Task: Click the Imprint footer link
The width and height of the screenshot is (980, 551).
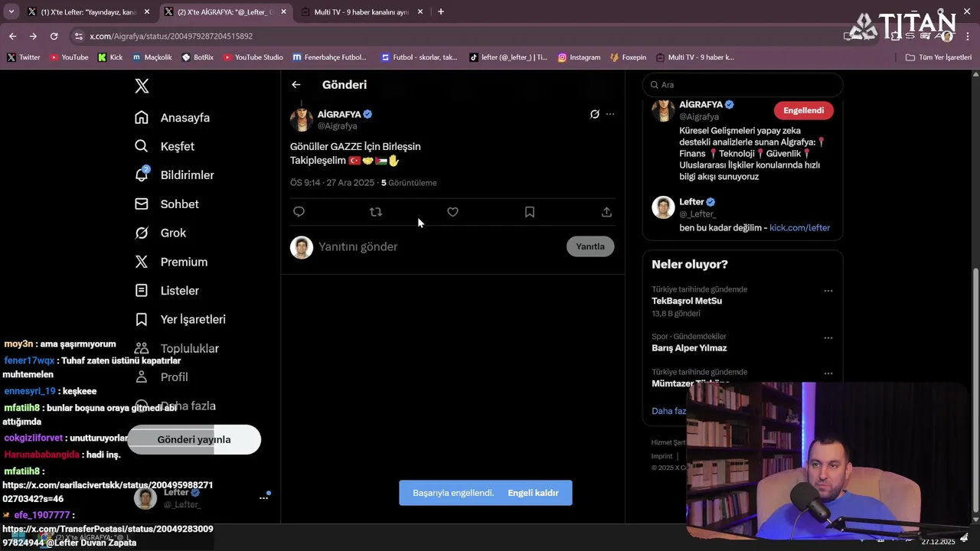Action: tap(661, 456)
